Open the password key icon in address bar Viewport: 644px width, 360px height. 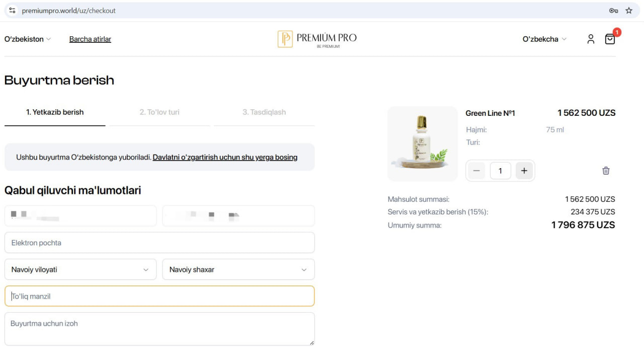pyautogui.click(x=613, y=11)
